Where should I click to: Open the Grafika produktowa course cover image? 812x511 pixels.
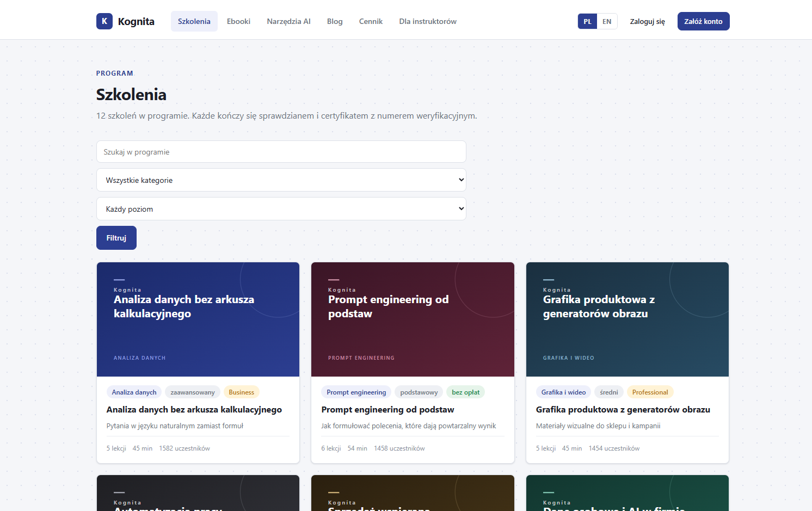click(628, 319)
